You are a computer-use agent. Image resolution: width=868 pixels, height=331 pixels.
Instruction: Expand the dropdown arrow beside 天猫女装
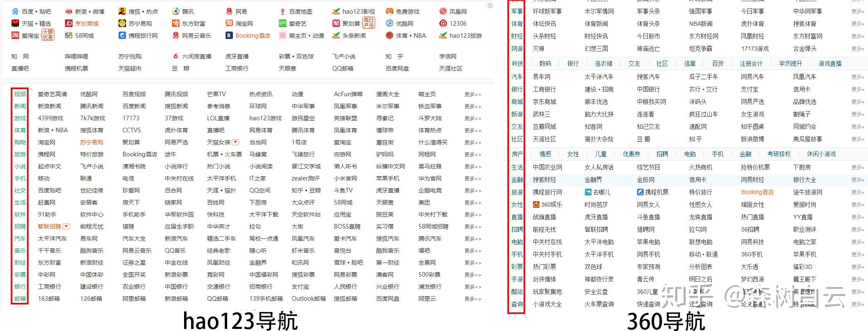pos(235,142)
